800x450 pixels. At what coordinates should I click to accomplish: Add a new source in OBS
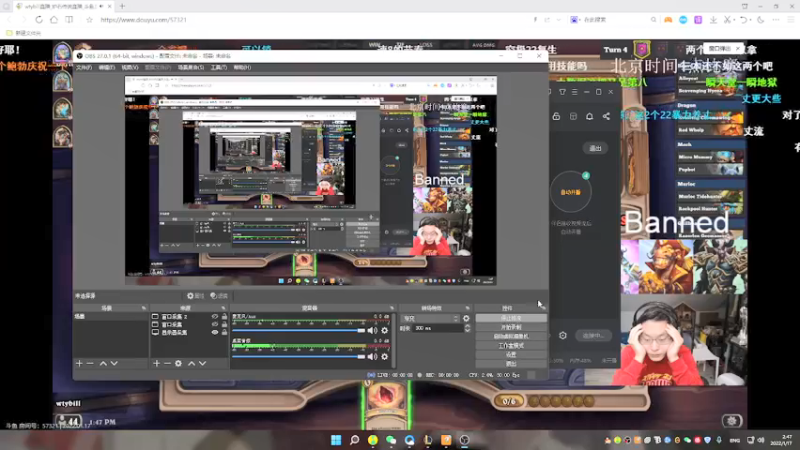click(x=157, y=363)
